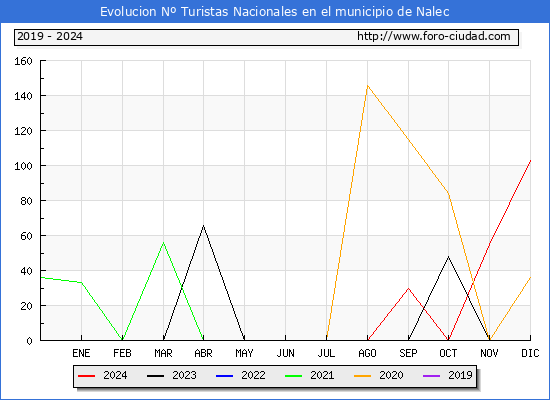Click the red 2024 legend swatch
The width and height of the screenshot is (550, 400).
(87, 376)
